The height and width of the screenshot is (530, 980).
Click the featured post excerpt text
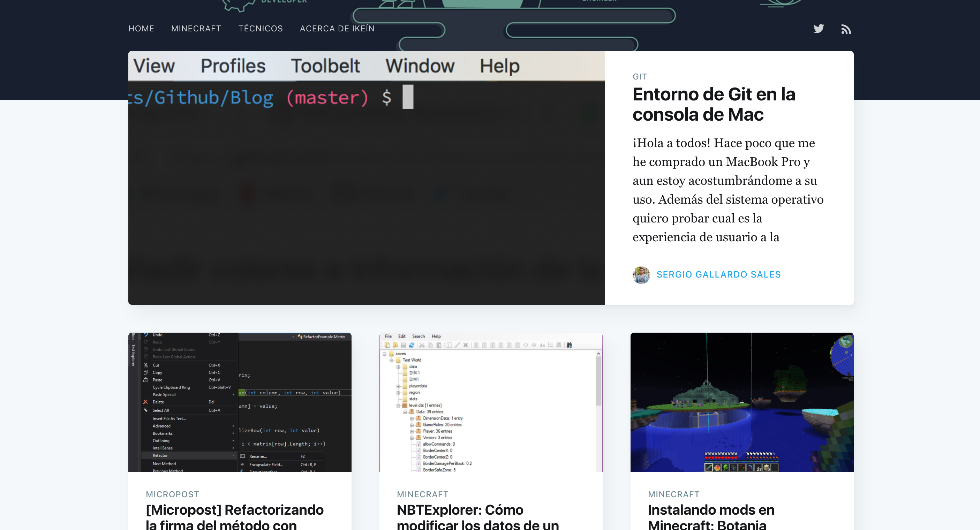tap(728, 190)
